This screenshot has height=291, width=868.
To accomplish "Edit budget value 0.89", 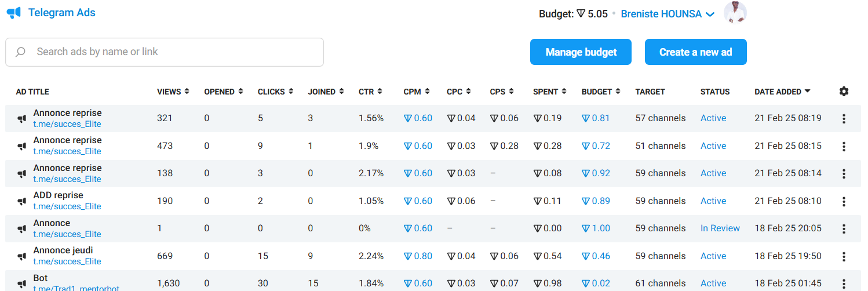I will point(596,201).
